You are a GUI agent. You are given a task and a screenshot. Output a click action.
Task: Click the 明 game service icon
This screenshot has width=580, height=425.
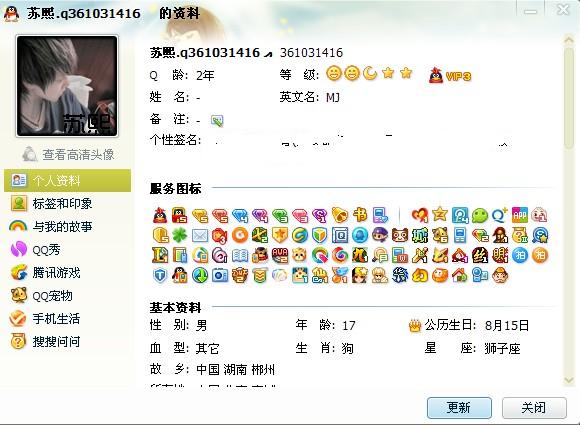pyautogui.click(x=500, y=255)
